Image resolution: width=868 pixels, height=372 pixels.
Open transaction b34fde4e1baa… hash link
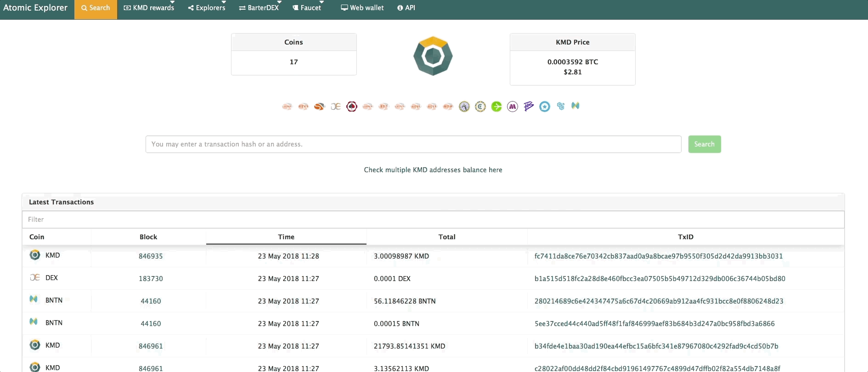[x=656, y=346]
